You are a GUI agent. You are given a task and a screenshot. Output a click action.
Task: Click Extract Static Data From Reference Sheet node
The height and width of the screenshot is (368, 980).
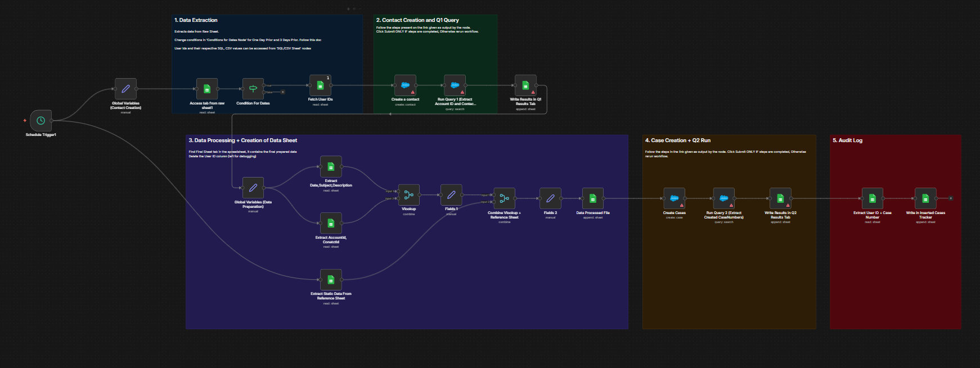click(331, 280)
